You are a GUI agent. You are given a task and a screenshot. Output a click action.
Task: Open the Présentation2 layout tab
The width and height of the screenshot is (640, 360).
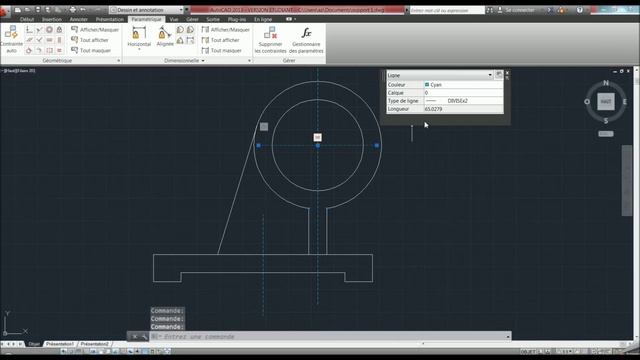(x=94, y=344)
